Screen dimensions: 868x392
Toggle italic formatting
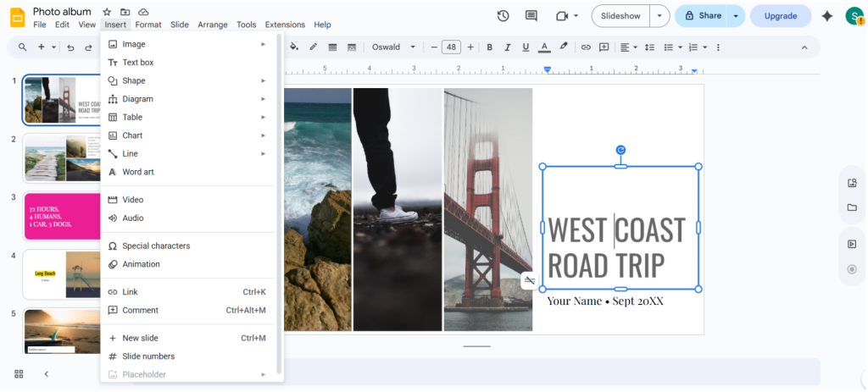click(x=507, y=47)
